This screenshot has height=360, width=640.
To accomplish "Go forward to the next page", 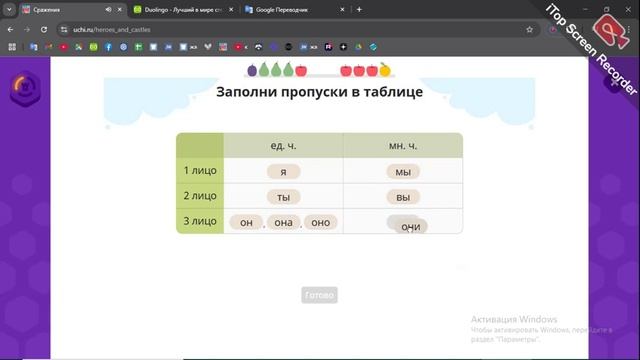I will (x=27, y=29).
